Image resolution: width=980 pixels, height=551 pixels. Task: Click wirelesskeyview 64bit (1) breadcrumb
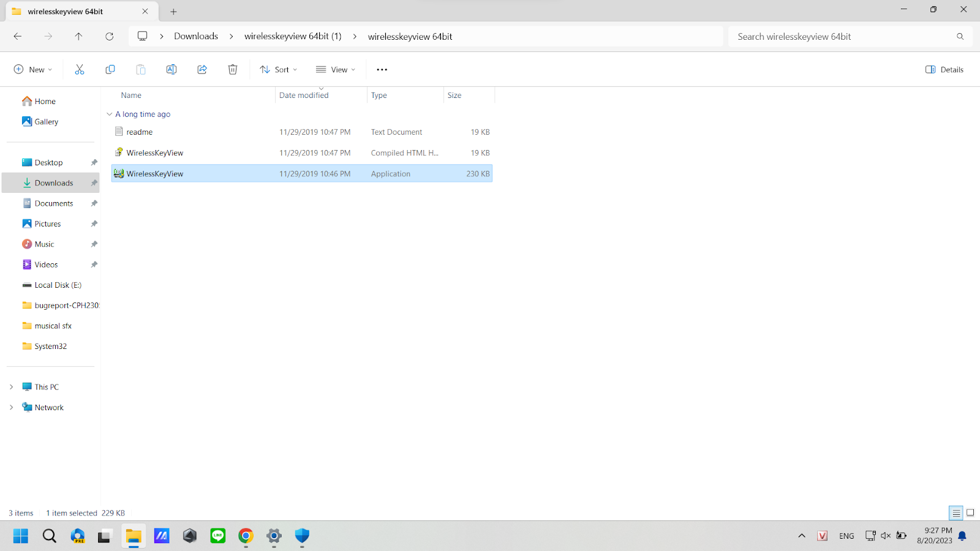click(x=293, y=36)
